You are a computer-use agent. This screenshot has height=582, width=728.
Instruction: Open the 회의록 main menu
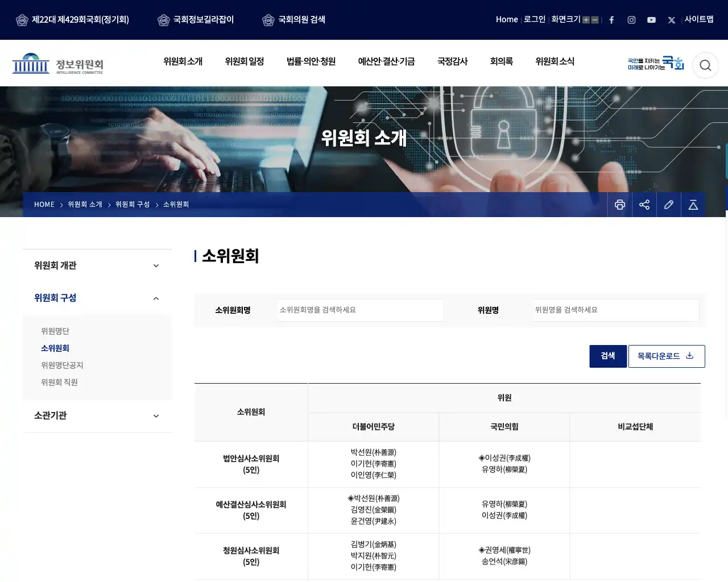502,61
